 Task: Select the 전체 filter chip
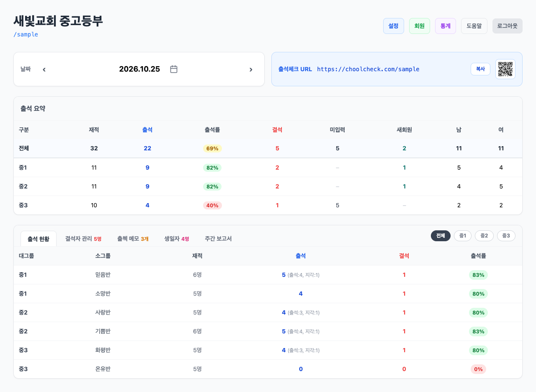point(441,236)
